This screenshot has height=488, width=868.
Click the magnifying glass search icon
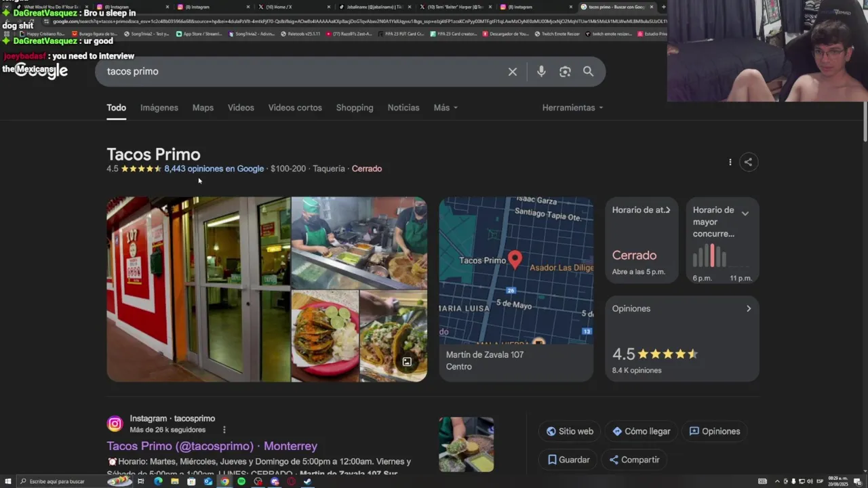point(588,71)
